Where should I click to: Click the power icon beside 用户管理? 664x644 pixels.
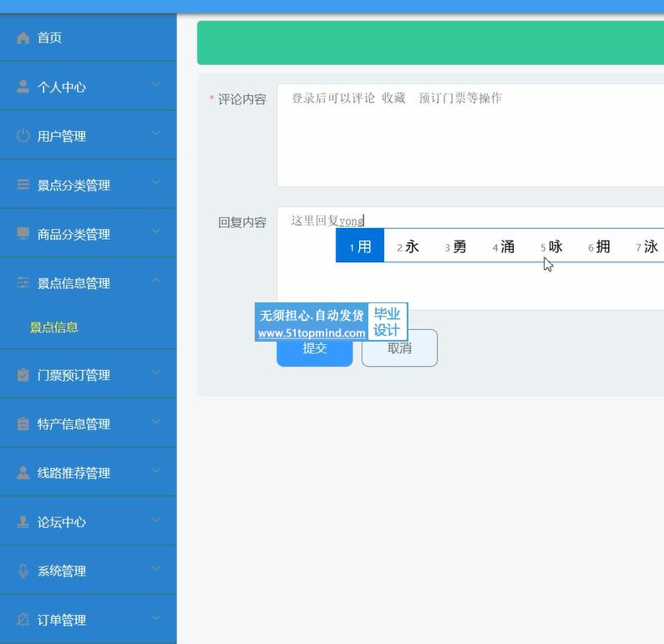point(23,136)
